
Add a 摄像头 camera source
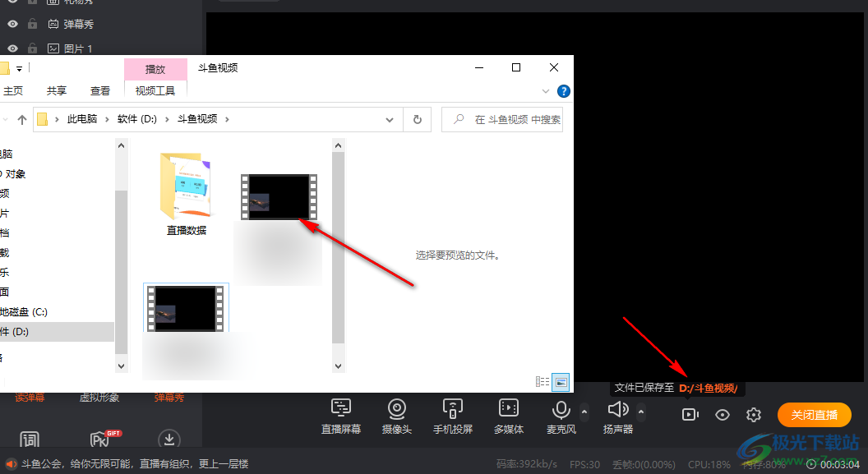[397, 416]
